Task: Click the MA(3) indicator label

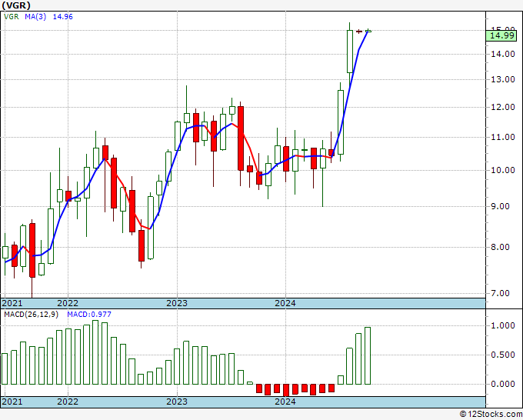Action: click(35, 17)
